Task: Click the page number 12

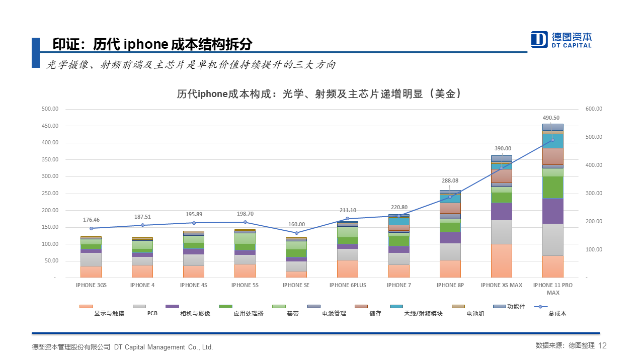Action: (603, 345)
